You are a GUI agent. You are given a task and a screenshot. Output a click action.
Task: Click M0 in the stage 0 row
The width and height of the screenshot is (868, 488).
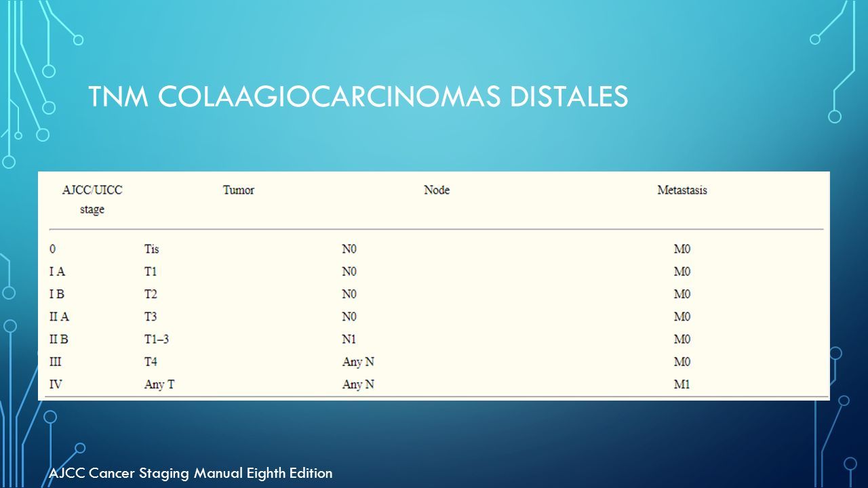click(682, 249)
